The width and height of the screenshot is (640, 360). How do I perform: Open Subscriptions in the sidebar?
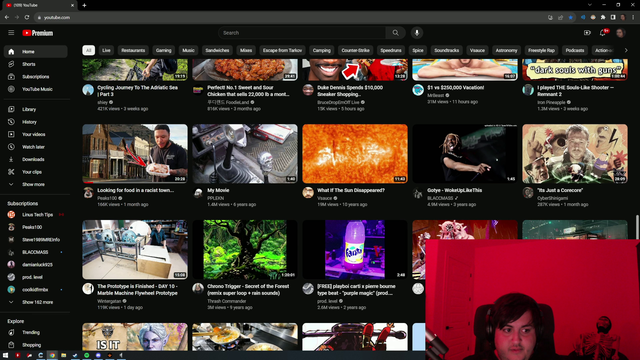[x=36, y=77]
